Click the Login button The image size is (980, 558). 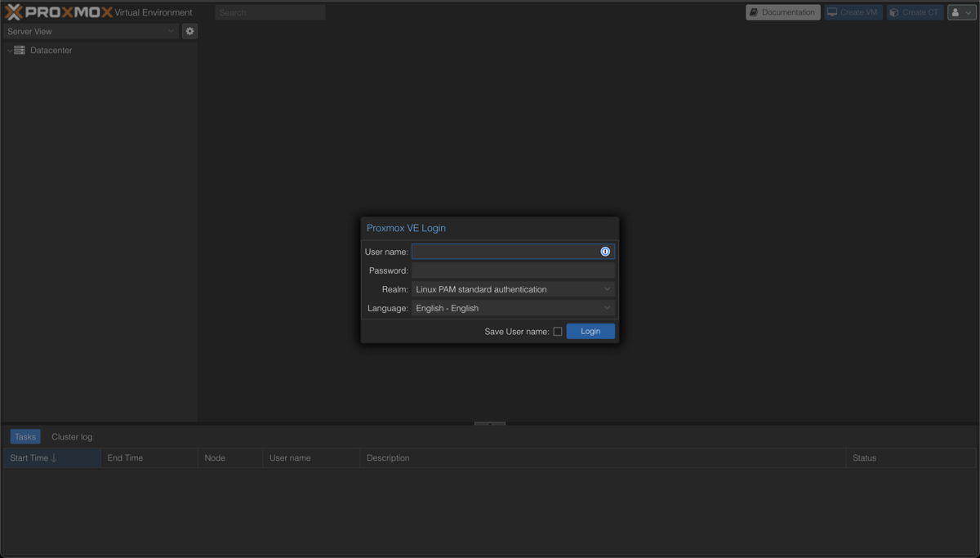click(x=590, y=331)
